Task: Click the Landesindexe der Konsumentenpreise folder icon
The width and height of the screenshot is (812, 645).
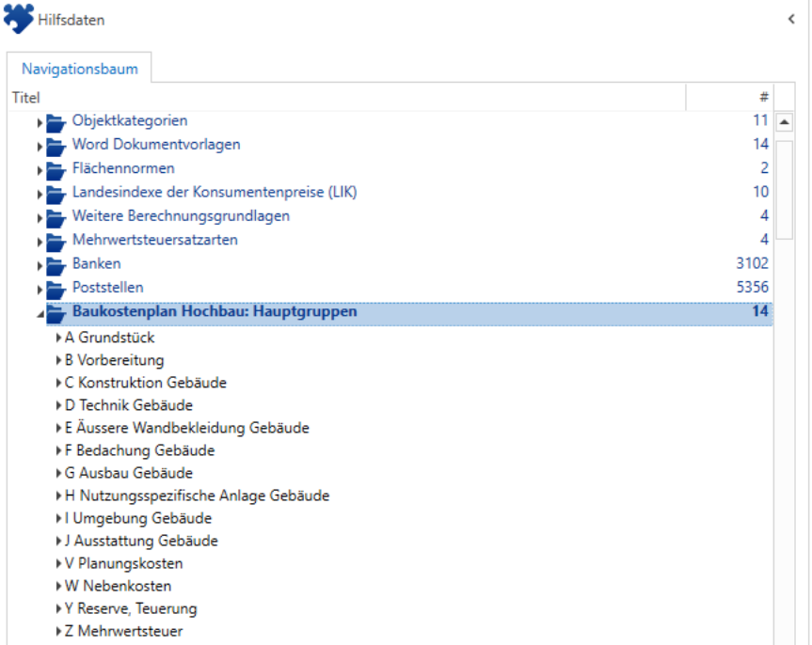Action: point(56,194)
